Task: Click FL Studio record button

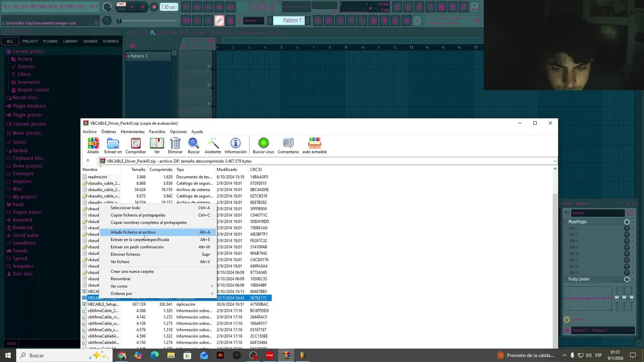Action: 154,7
